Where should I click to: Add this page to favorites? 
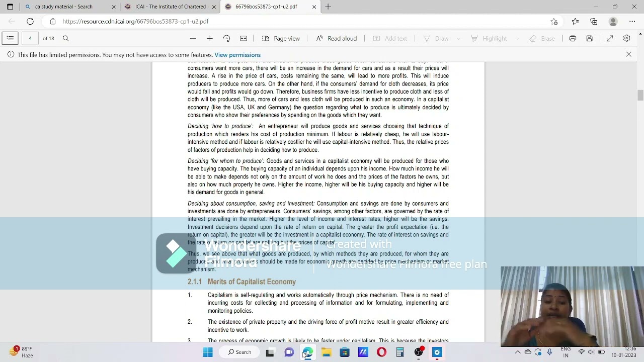point(554,21)
